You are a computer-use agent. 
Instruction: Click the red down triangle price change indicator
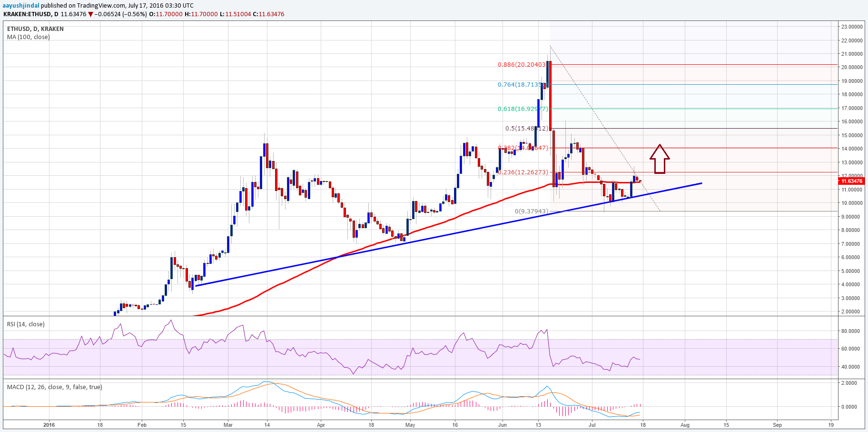[90, 14]
